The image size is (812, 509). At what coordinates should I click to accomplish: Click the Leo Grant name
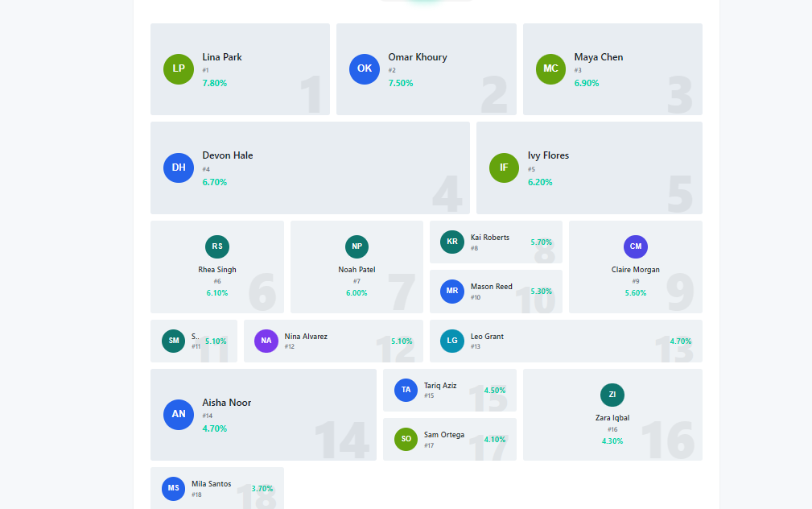[x=487, y=337]
